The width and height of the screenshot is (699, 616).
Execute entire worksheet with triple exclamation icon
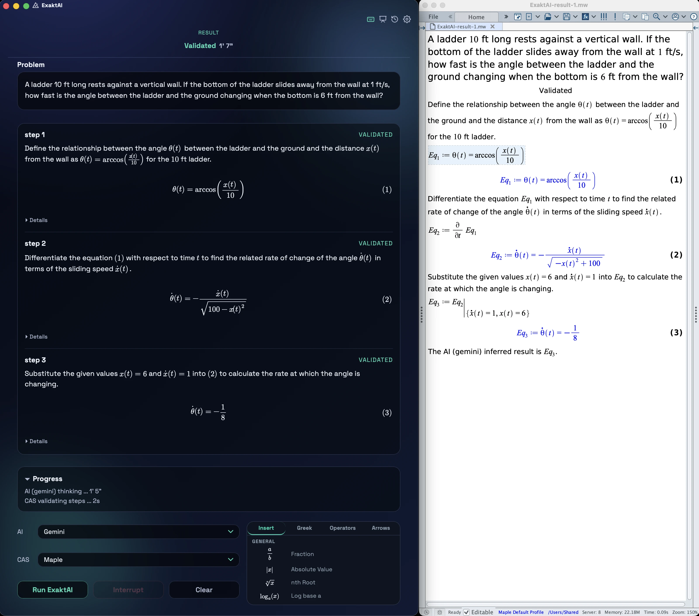click(x=604, y=17)
